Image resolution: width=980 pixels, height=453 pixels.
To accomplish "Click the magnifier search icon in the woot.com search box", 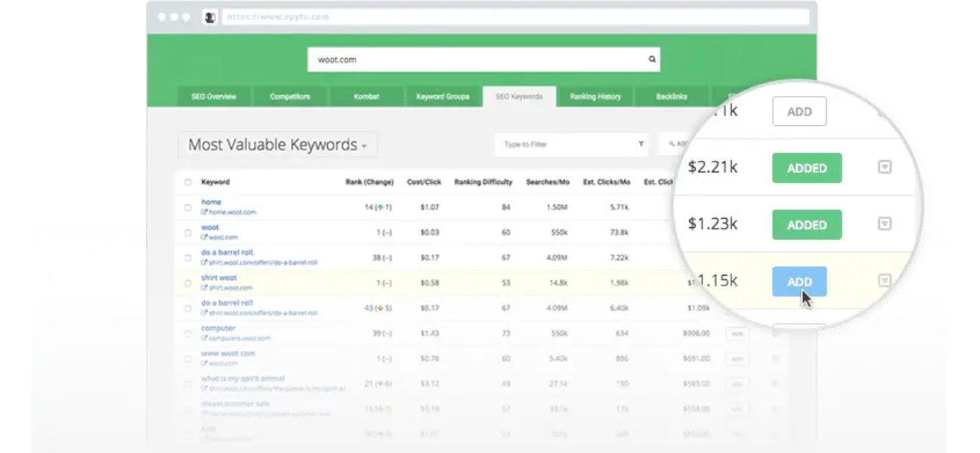I will tap(652, 59).
